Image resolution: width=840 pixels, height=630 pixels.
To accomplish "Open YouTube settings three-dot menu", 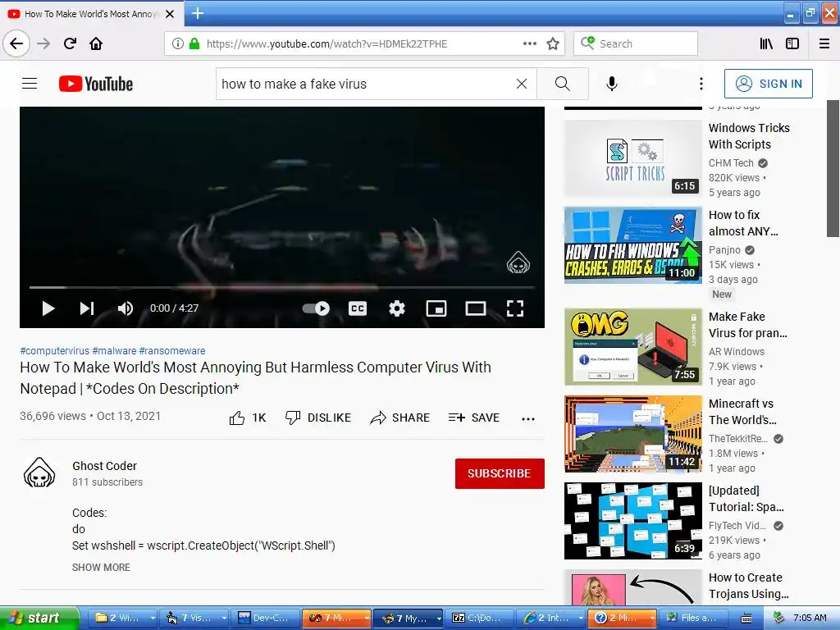I will [x=701, y=84].
